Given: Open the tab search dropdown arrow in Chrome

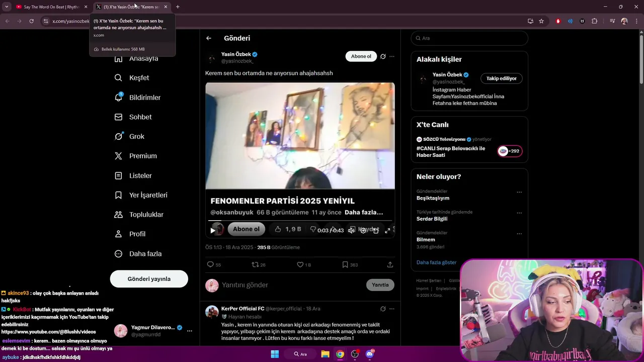Looking at the screenshot, I should coord(7,7).
